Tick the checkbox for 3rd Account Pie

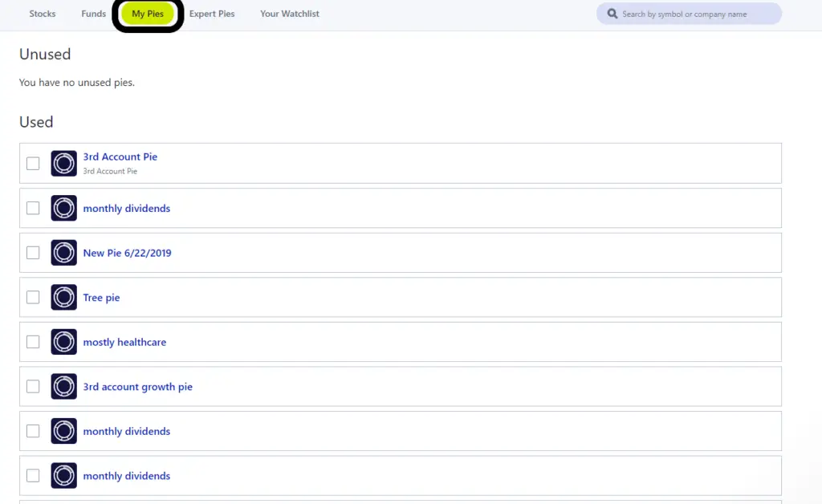(x=33, y=164)
